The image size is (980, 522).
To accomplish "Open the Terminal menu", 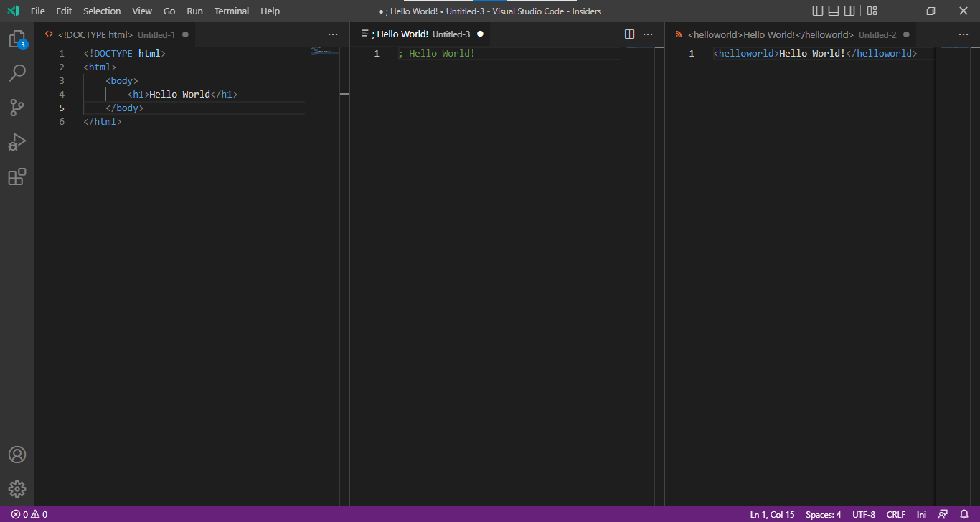I will [x=231, y=11].
